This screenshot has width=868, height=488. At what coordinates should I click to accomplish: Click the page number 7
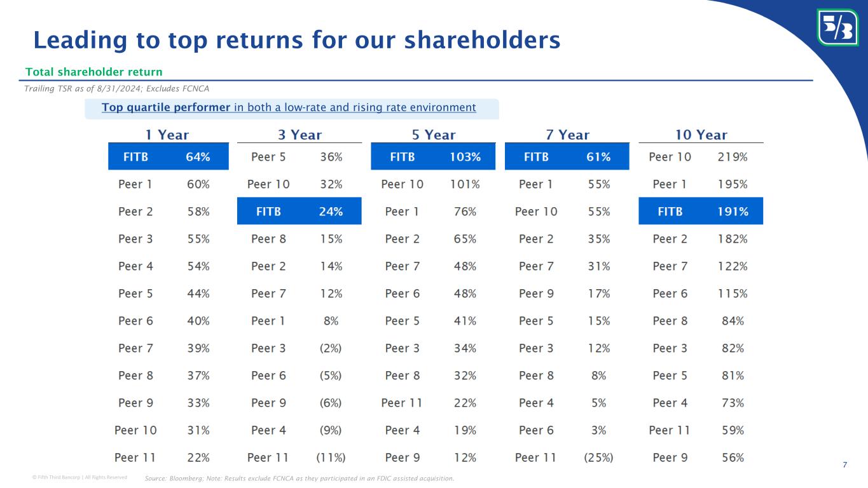coord(844,465)
